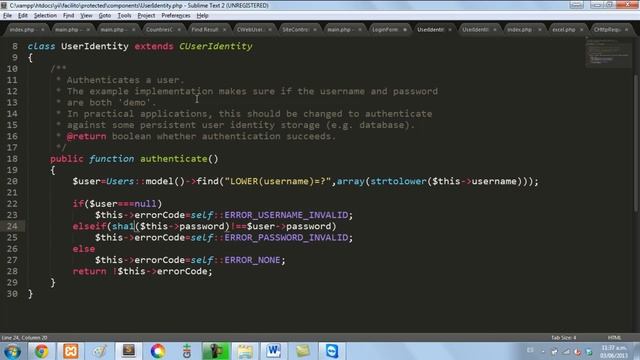Close the CountriesC tab
The image size is (640, 360).
tap(179, 30)
